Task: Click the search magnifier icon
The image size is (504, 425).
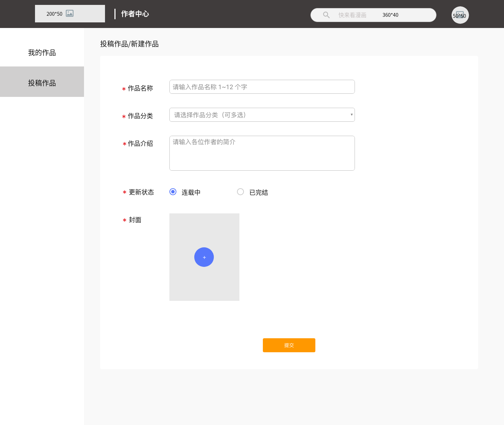Action: point(326,15)
